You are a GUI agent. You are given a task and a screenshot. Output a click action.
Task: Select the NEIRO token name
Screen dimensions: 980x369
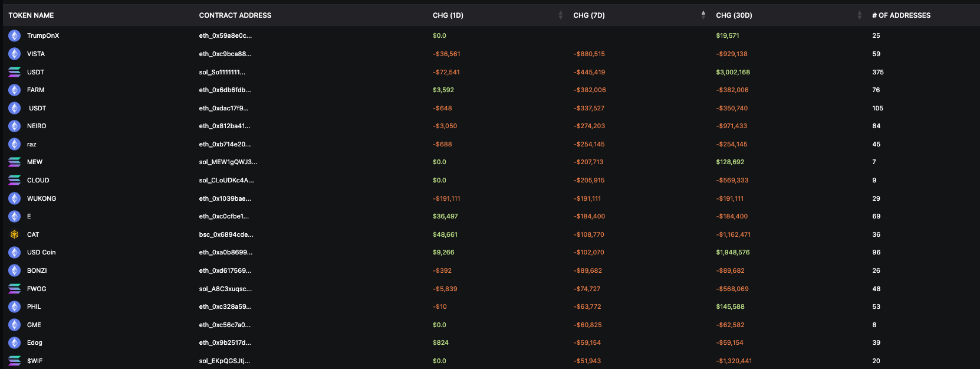[37, 126]
